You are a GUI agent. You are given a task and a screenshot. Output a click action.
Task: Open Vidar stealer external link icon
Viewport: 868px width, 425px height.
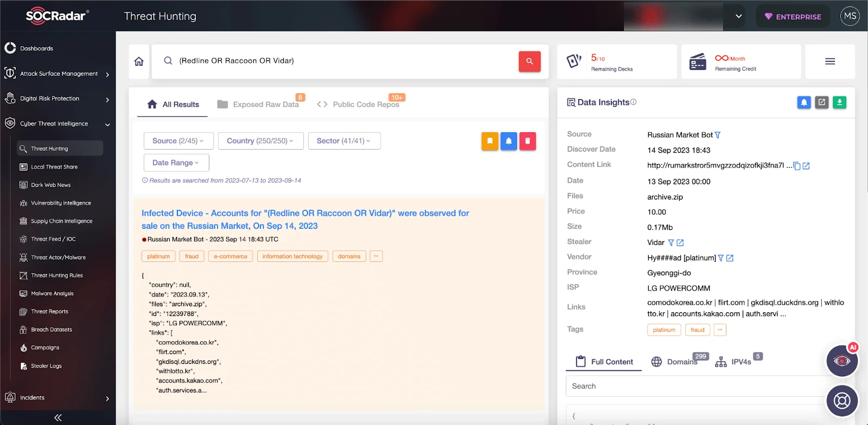point(680,243)
